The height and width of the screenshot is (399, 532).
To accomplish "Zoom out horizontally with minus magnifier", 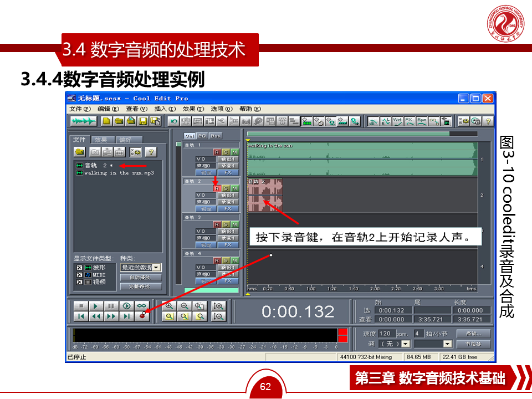I will click(x=184, y=306).
